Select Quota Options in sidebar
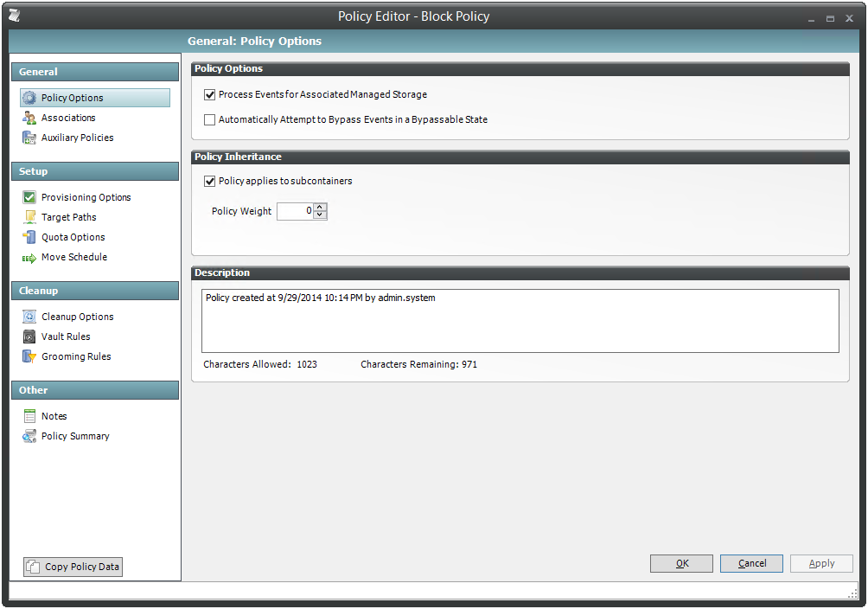 (73, 237)
